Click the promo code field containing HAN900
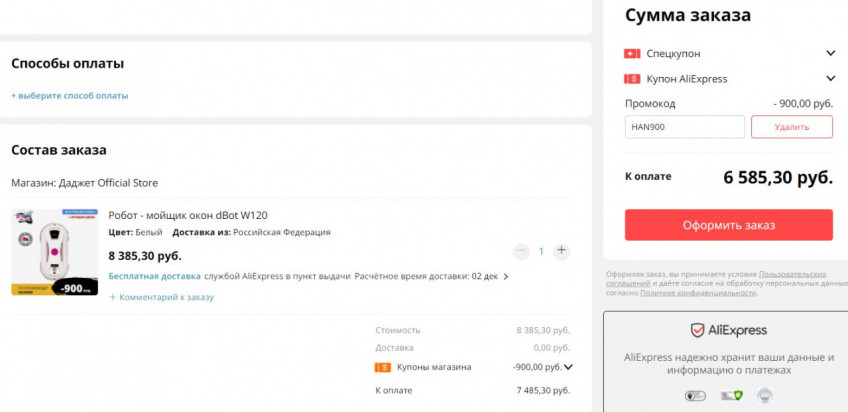Screen dimensions: 848x412 (684, 127)
